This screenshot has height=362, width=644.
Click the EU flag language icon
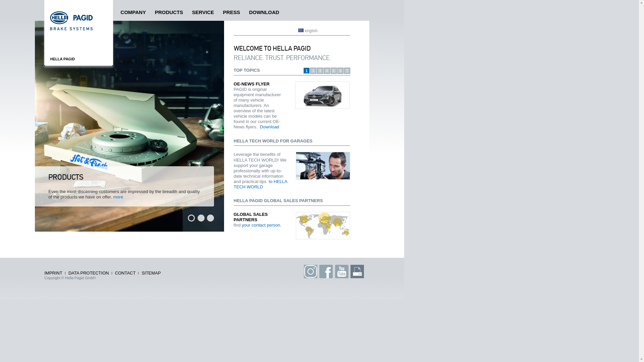301,31
